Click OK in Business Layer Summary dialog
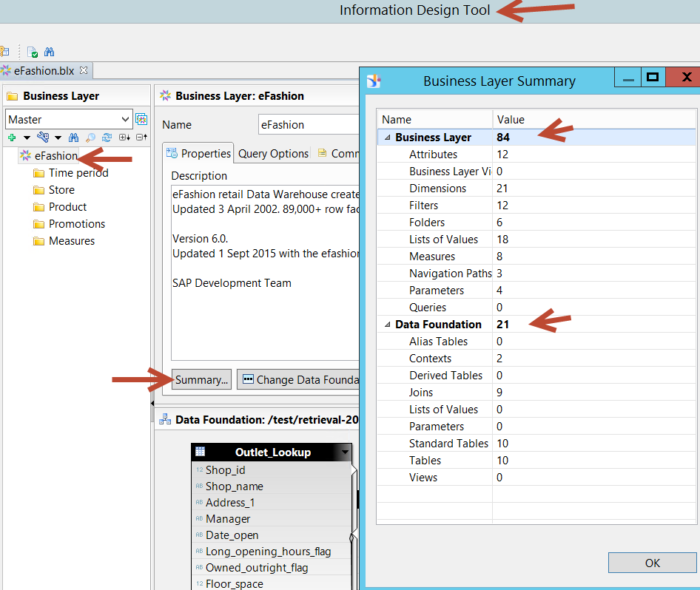The height and width of the screenshot is (590, 700). point(652,563)
